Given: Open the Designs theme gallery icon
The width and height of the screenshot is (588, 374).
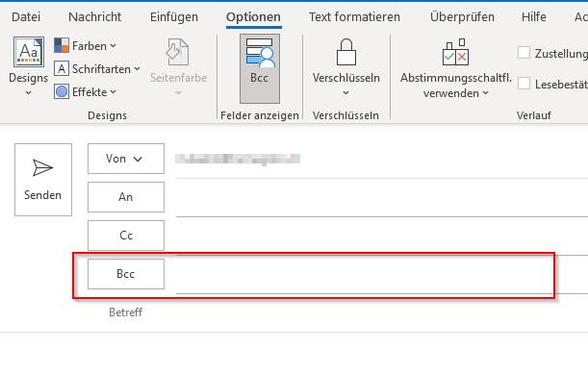Looking at the screenshot, I should pyautogui.click(x=29, y=52).
